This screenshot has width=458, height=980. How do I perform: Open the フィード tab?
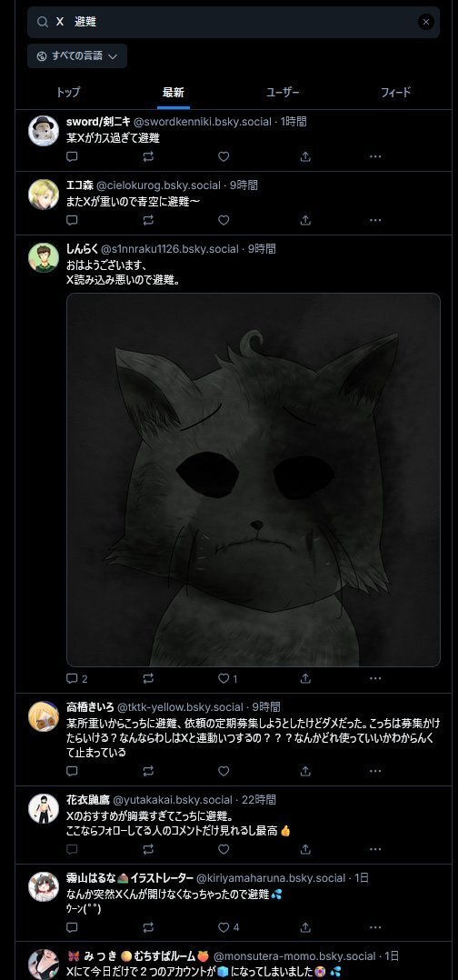(396, 93)
